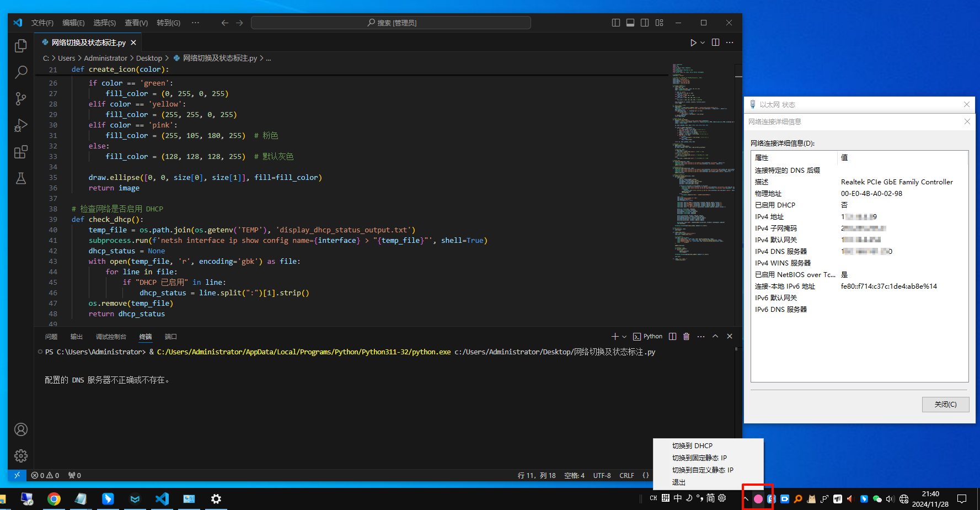Open Run and Debug view

[21, 125]
